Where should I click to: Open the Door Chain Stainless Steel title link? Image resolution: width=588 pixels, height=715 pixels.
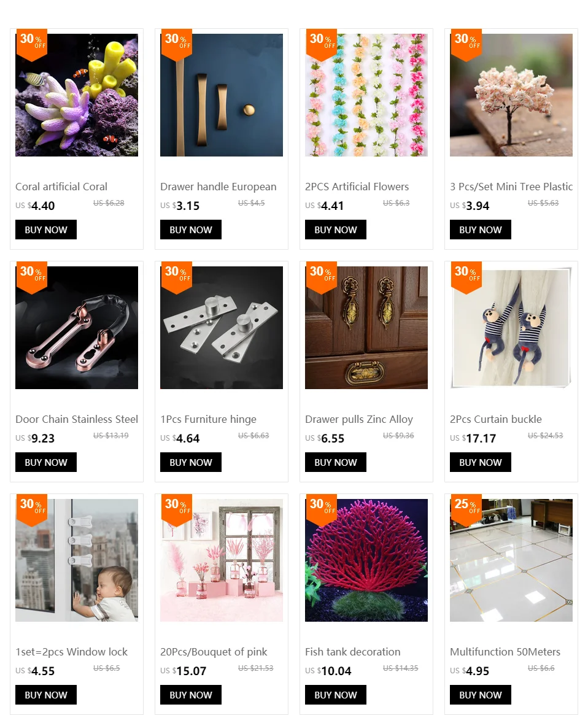click(x=77, y=419)
